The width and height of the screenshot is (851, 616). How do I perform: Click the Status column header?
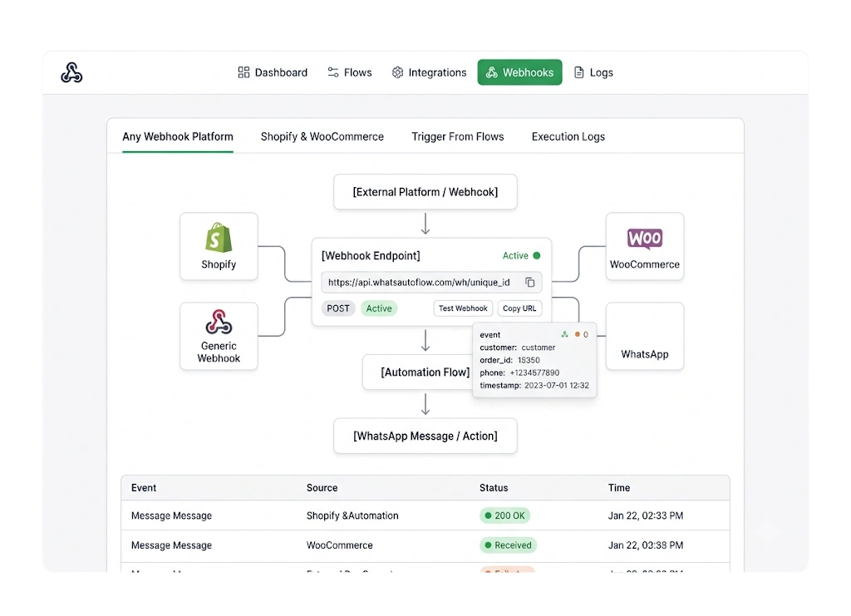494,488
